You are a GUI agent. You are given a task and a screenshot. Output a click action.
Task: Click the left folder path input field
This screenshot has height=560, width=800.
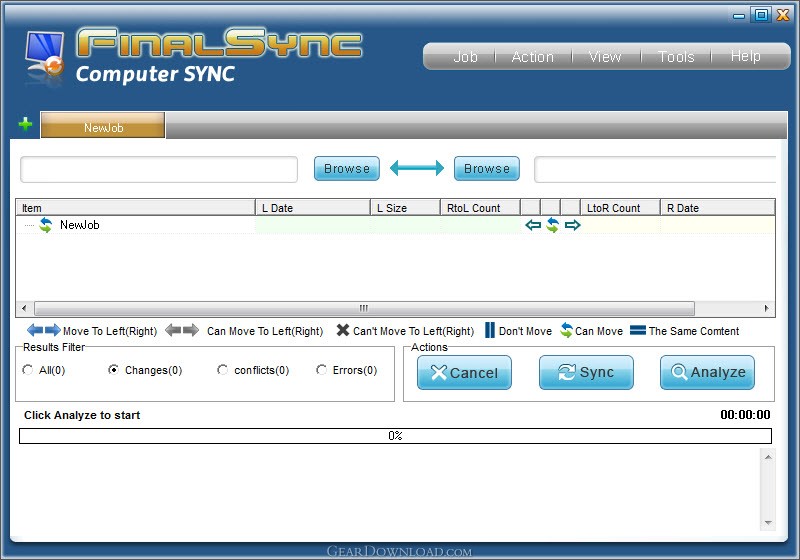click(159, 169)
